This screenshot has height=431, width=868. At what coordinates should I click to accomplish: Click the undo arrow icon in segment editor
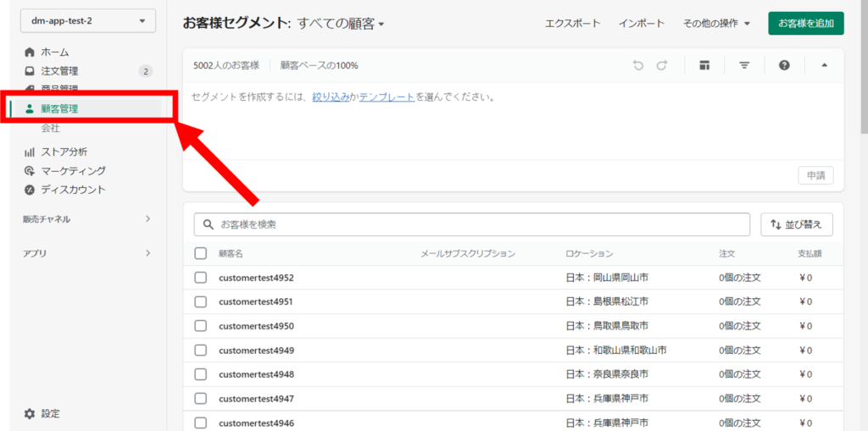pyautogui.click(x=638, y=65)
